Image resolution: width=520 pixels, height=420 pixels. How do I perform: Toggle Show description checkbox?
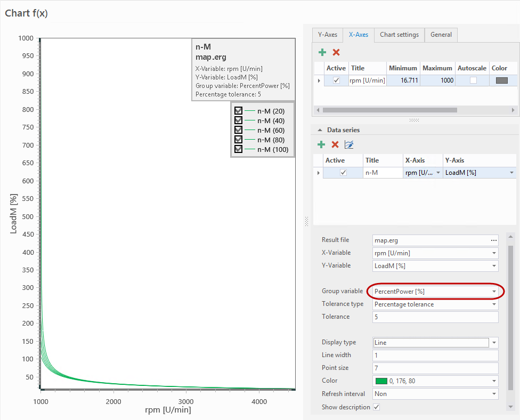[x=376, y=407]
